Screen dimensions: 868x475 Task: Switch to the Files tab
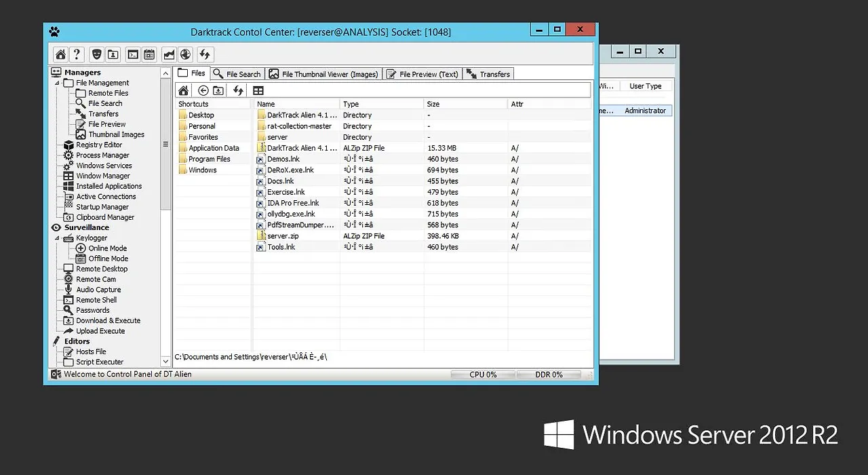[x=192, y=73]
